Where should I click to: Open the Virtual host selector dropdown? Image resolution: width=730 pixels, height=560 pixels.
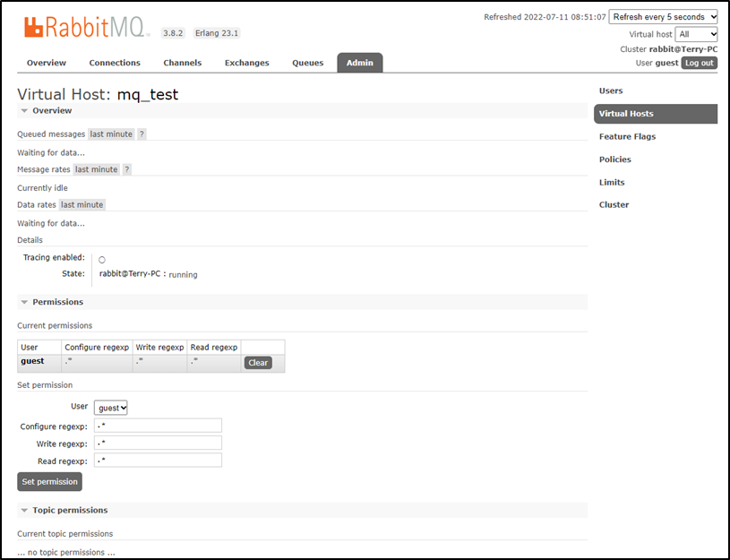click(x=696, y=34)
